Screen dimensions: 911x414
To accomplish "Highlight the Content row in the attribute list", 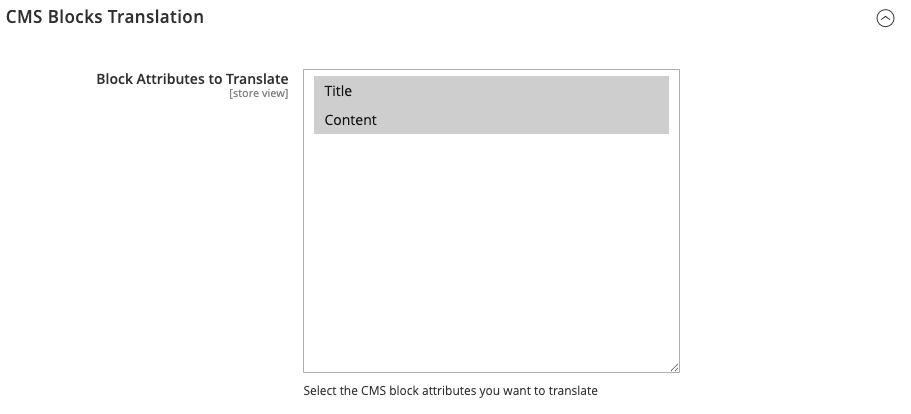I will tap(490, 120).
